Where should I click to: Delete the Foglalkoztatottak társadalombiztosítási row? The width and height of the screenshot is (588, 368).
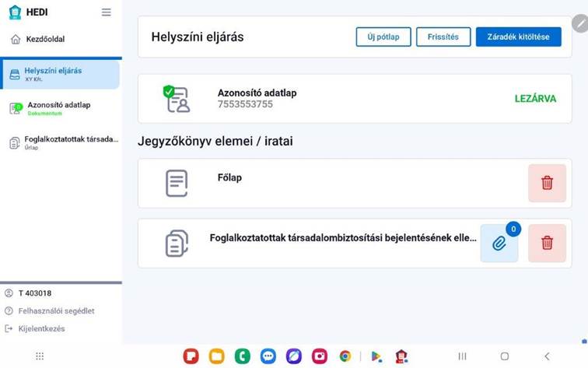point(547,243)
